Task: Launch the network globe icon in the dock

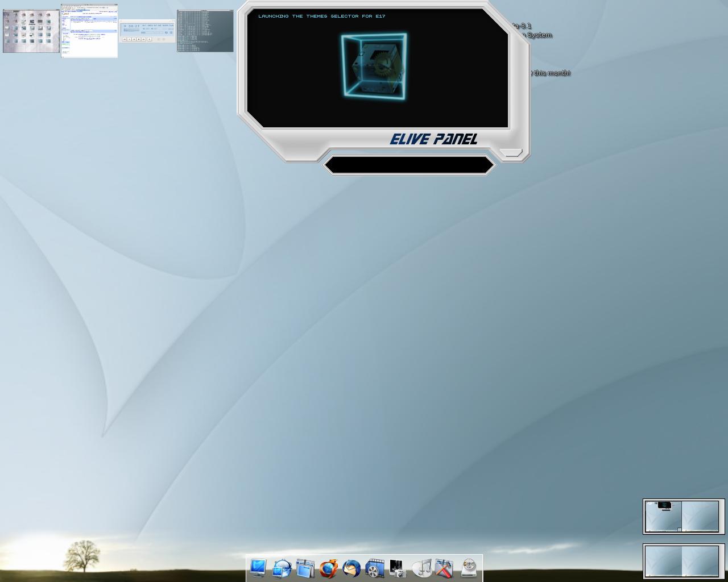Action: pos(282,568)
